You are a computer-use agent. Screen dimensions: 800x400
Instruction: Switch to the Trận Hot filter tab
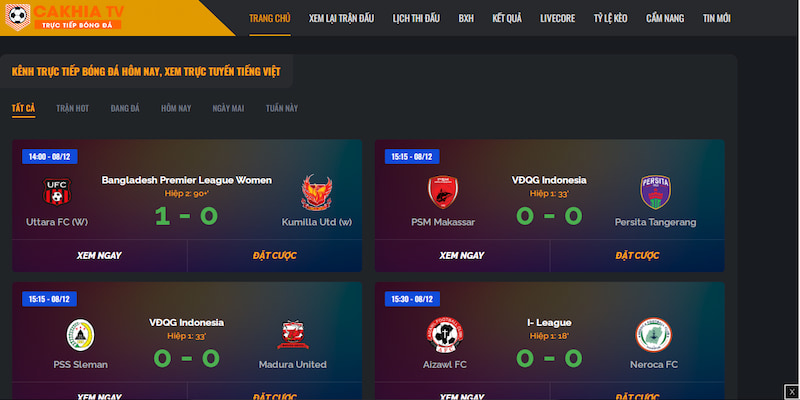[x=72, y=108]
